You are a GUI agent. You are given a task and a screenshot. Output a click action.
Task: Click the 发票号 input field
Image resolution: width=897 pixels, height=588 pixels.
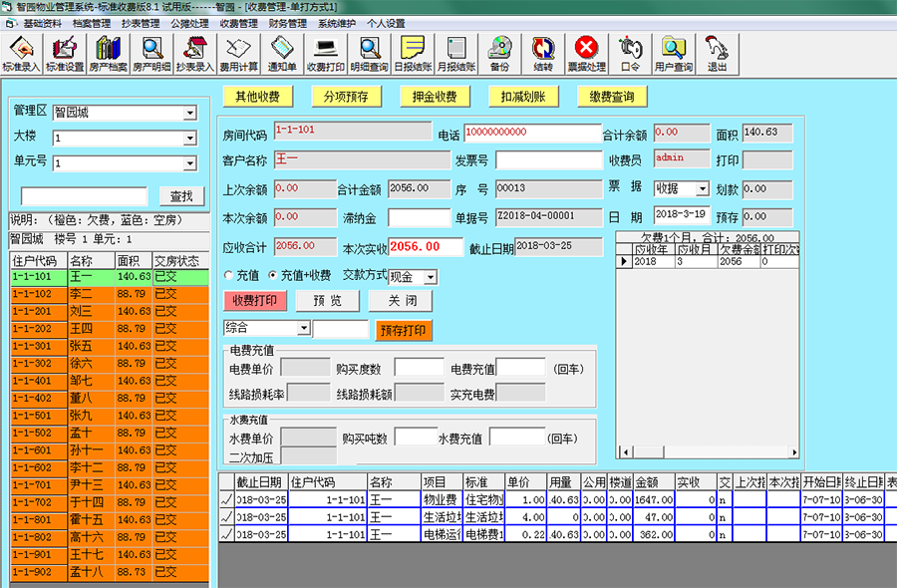[549, 160]
